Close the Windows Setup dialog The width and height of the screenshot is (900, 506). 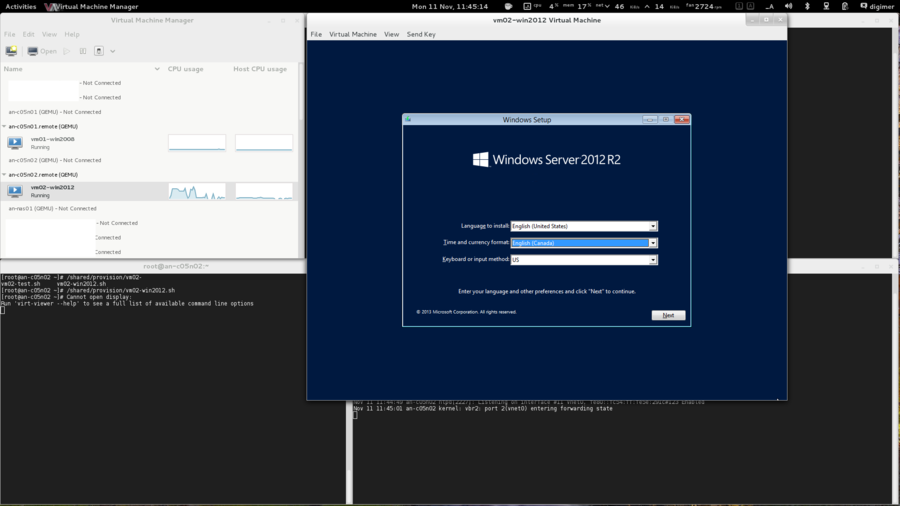coord(681,119)
